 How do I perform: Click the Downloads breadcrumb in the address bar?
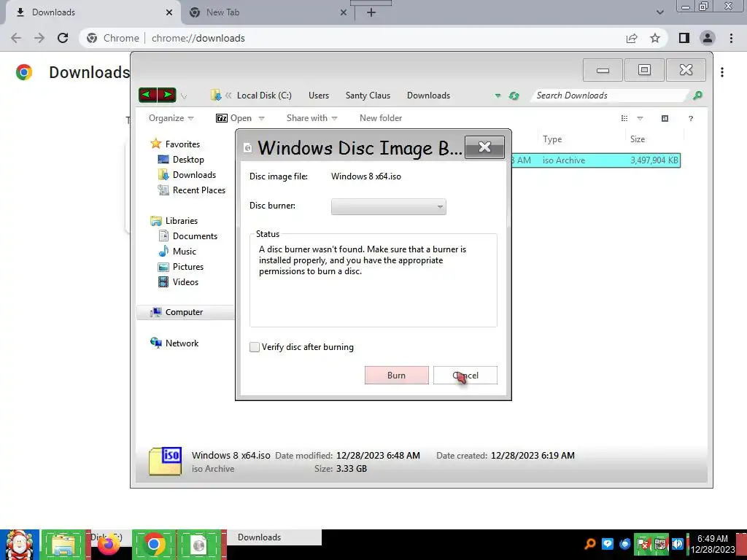coord(428,96)
